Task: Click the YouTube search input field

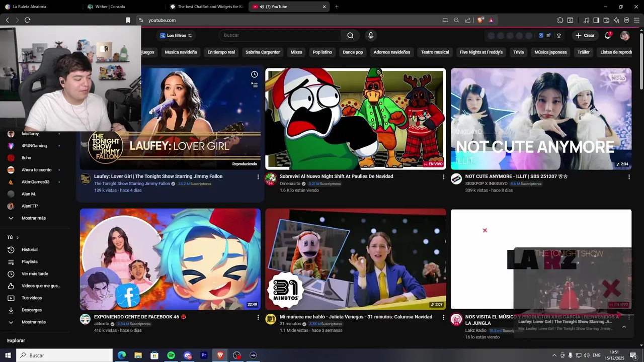Action: click(x=280, y=35)
